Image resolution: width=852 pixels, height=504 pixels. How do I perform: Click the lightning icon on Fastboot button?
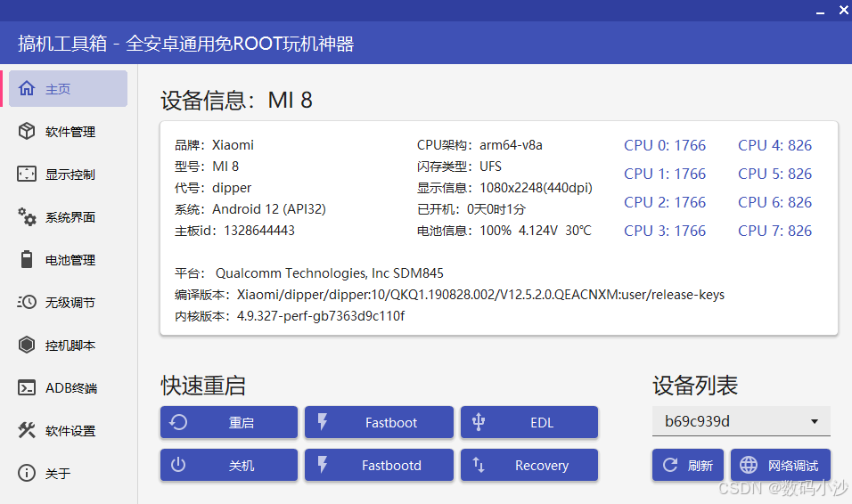tap(323, 422)
